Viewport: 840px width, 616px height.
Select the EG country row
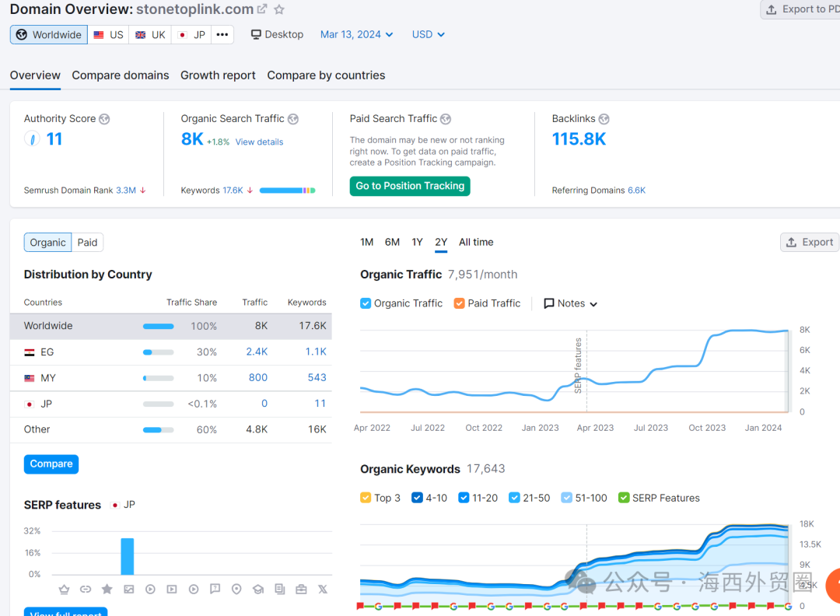tap(171, 352)
